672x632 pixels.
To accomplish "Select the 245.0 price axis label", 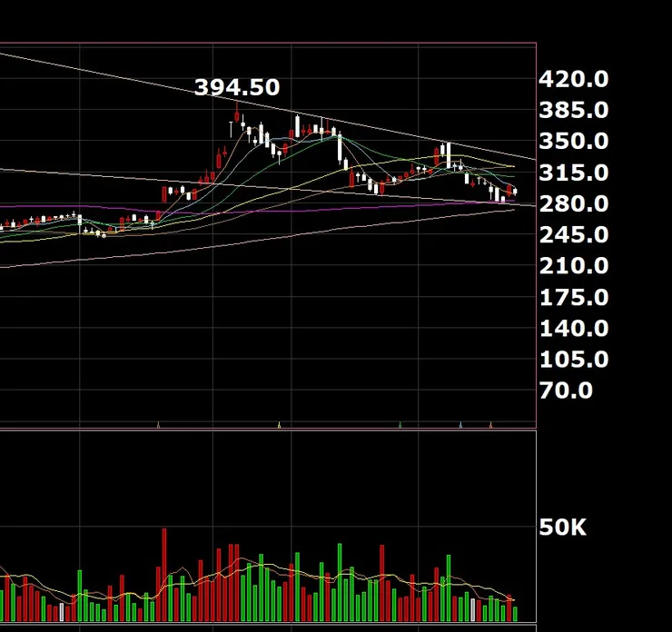I will point(573,235).
